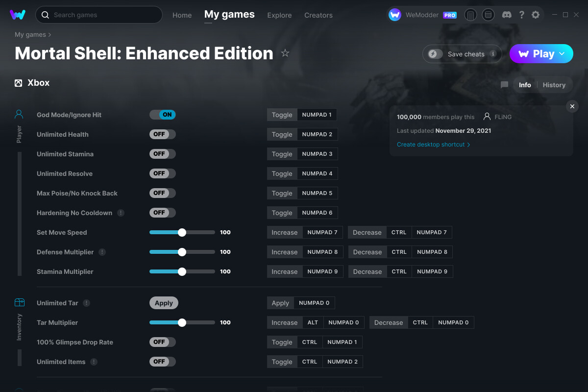Click the Inventory category chest icon
Screen dimensions: 588x392
click(19, 302)
